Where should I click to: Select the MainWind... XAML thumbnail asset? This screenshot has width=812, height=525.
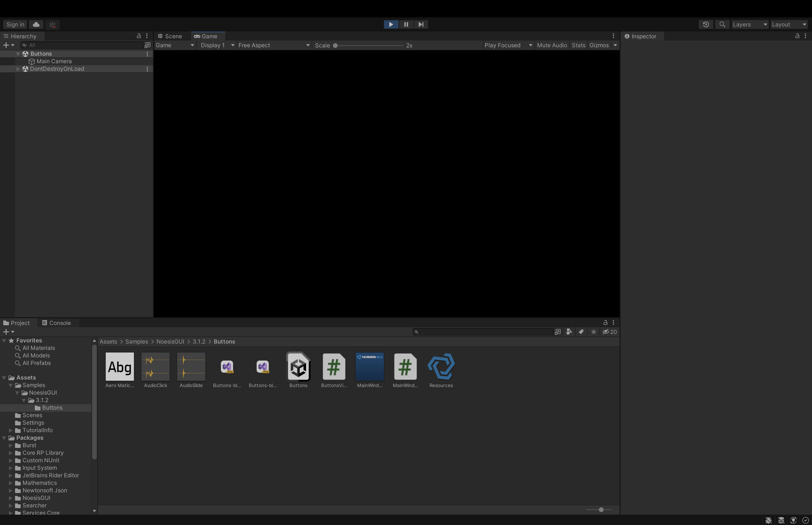(x=370, y=370)
